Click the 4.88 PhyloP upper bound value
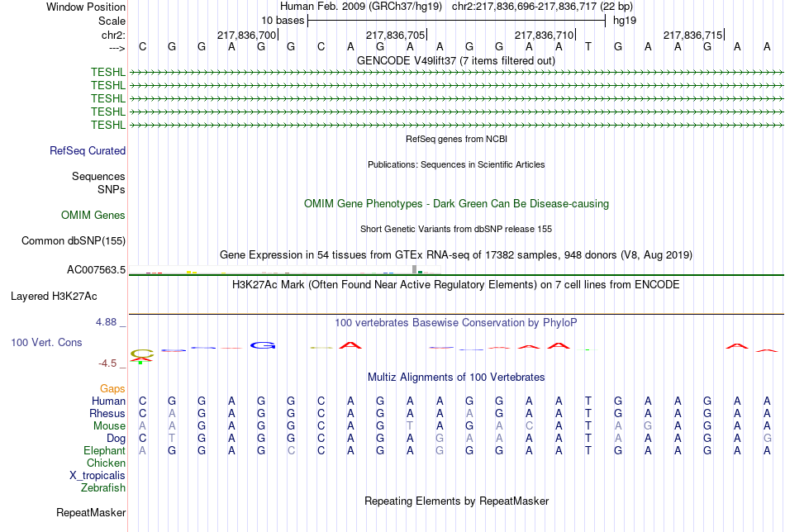Image resolution: width=785 pixels, height=532 pixels. coord(106,322)
